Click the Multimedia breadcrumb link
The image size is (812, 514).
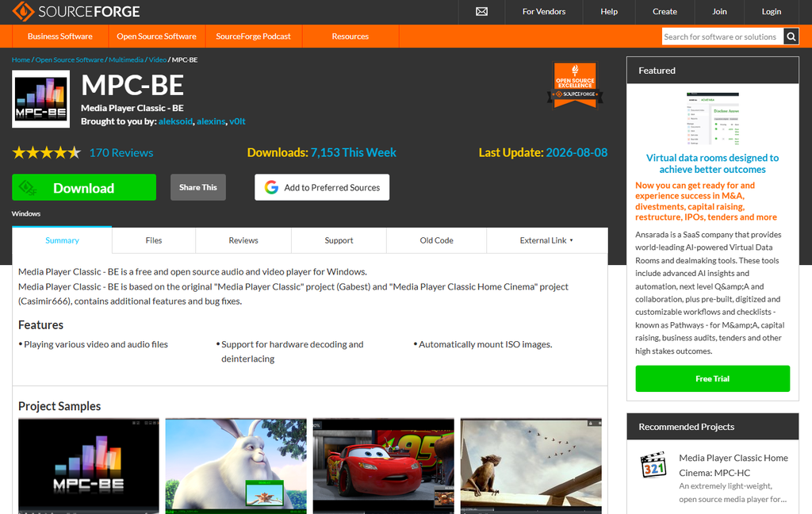126,59
